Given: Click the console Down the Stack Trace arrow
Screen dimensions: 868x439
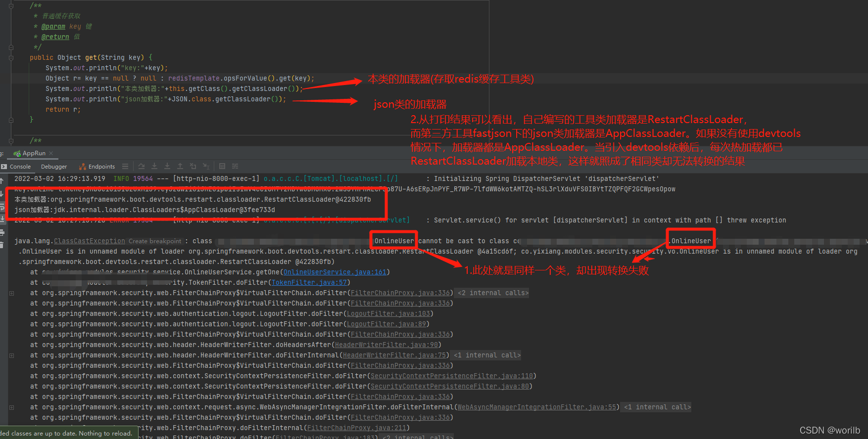Looking at the screenshot, I should (2, 194).
